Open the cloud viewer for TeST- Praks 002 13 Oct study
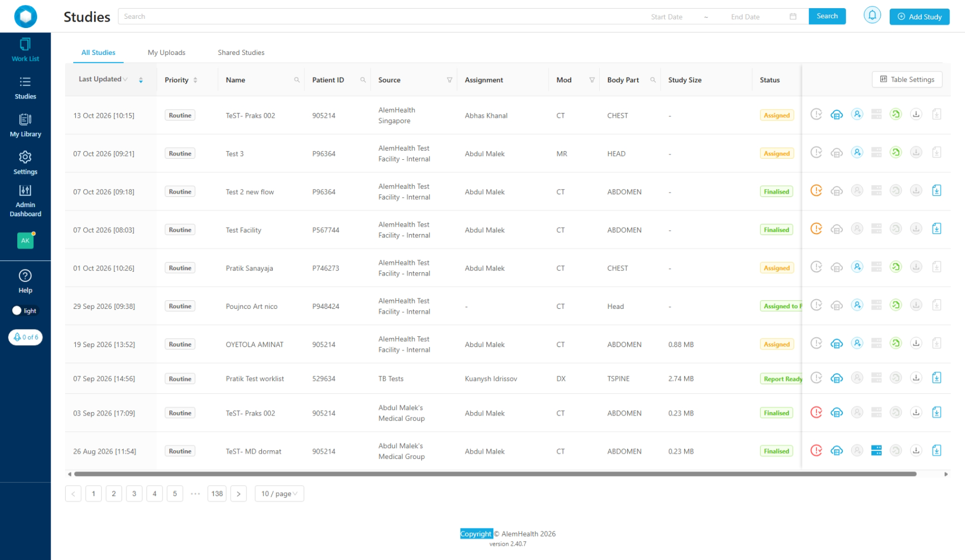This screenshot has height=560, width=965. coord(836,115)
